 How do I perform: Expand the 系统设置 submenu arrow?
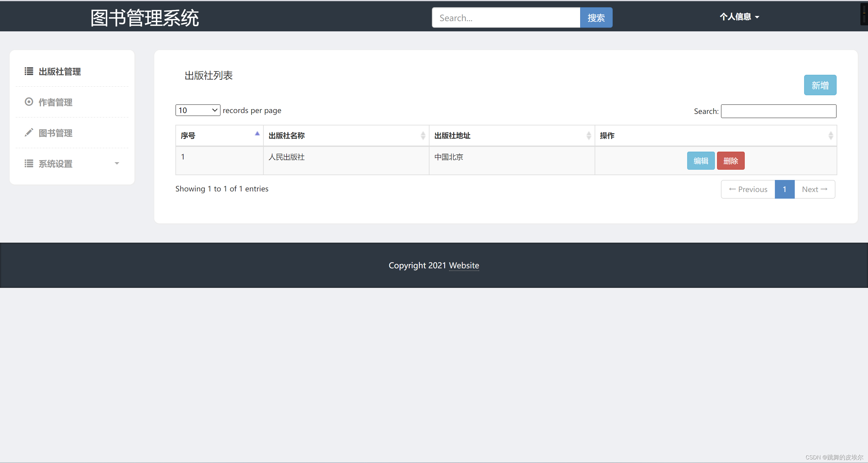[x=117, y=163]
